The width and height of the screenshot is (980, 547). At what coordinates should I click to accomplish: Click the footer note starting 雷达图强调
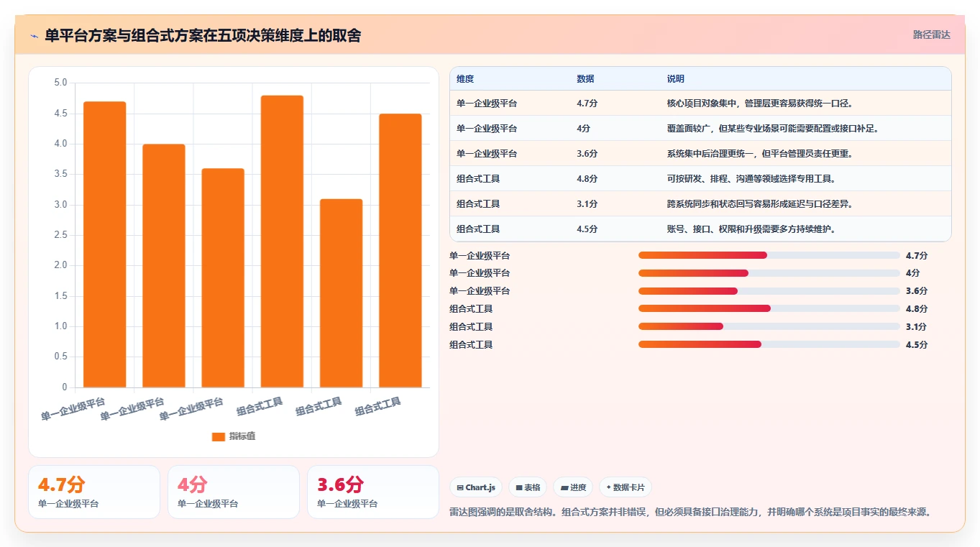click(x=690, y=512)
